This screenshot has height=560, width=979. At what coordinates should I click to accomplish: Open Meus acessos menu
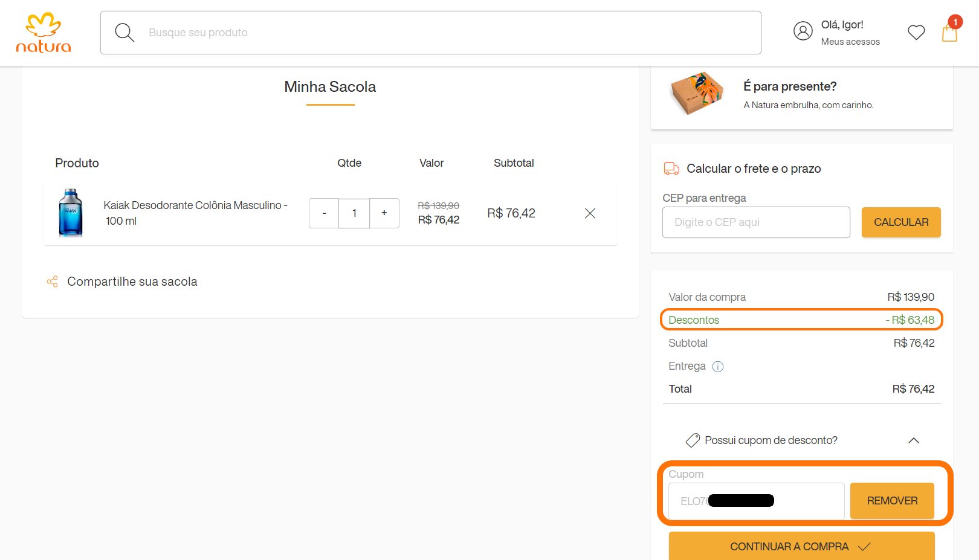pos(850,42)
